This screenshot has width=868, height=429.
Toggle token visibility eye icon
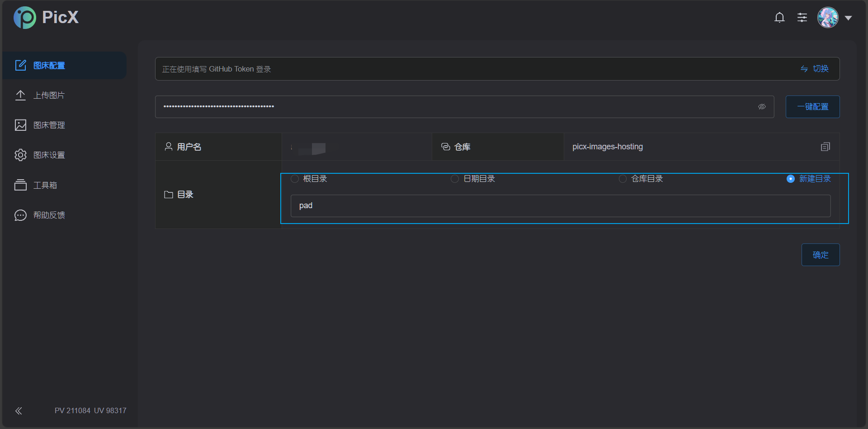[762, 107]
